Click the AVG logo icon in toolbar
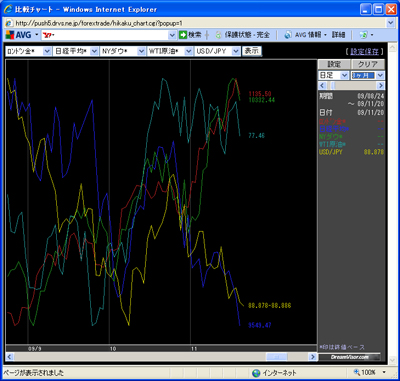The width and height of the screenshot is (400, 381). pyautogui.click(x=10, y=35)
